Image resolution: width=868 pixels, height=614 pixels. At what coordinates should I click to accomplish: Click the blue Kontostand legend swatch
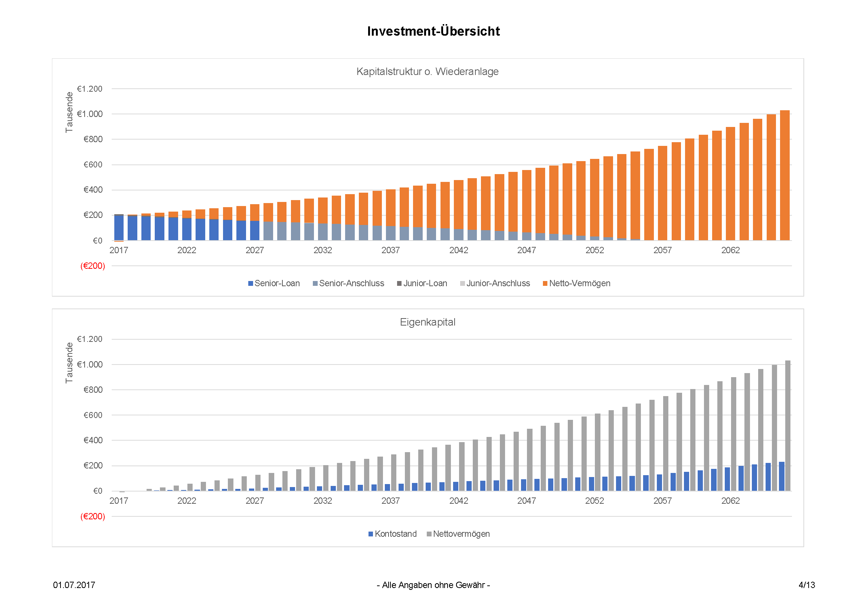370,534
